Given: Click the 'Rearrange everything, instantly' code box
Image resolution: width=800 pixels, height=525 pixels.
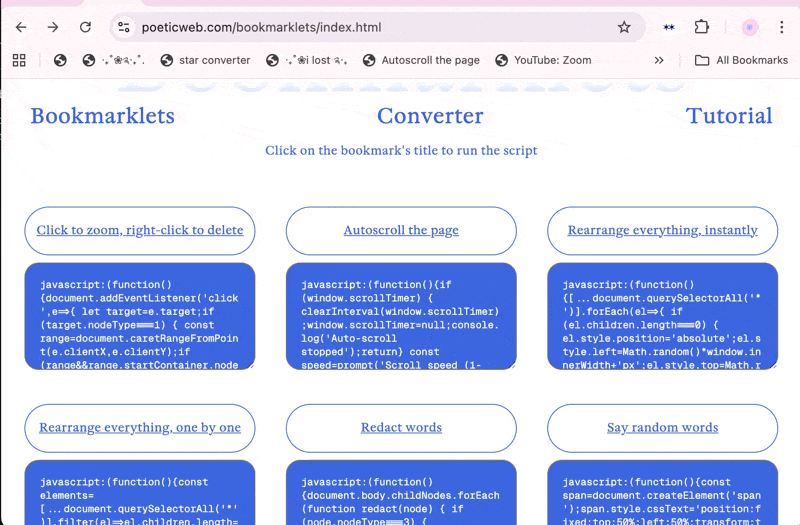Looking at the screenshot, I should click(x=662, y=315).
